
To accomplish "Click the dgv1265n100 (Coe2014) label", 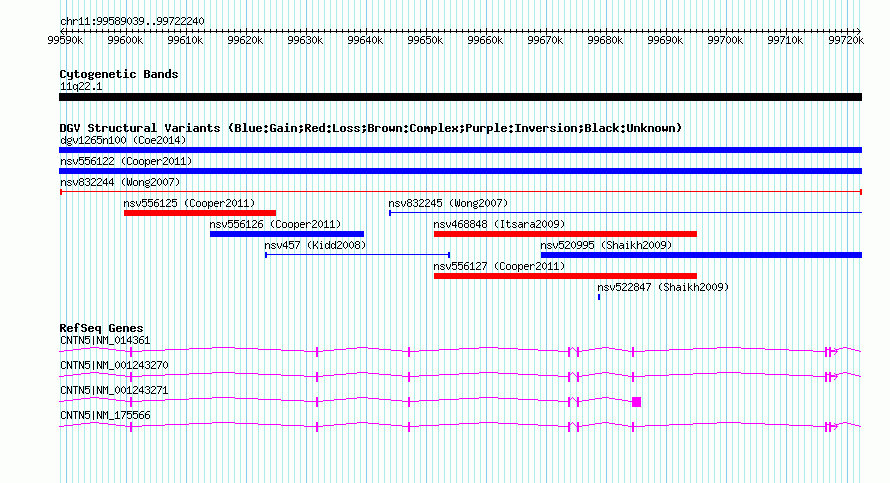I will (123, 140).
